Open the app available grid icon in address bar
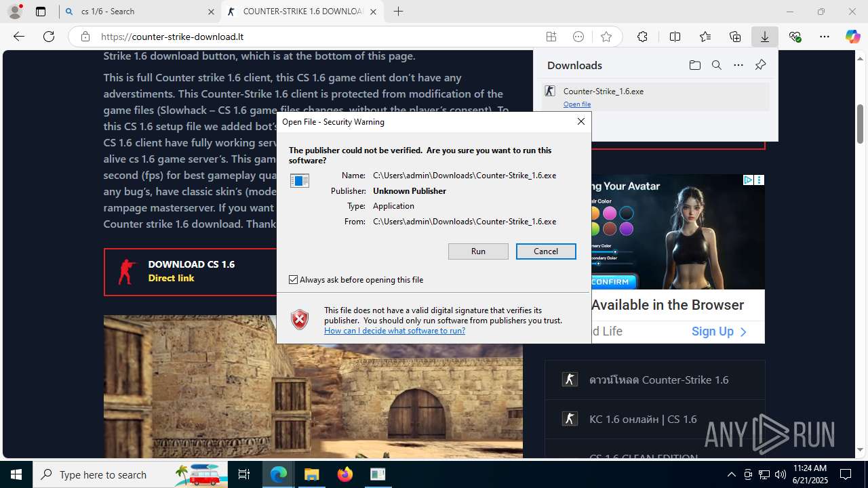 click(551, 37)
